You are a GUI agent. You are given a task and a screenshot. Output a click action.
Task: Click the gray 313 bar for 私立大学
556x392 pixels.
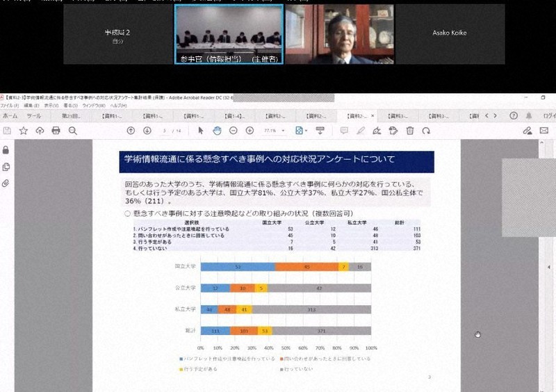click(x=311, y=310)
